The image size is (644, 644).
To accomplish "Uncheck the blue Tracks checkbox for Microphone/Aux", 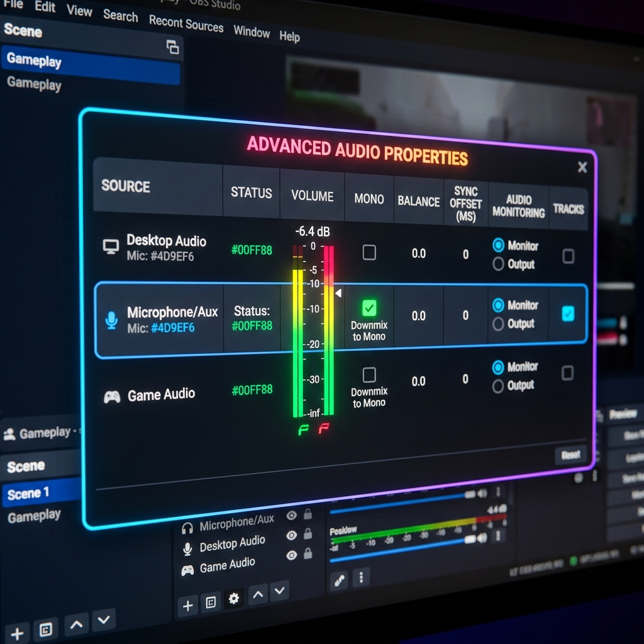I will [568, 314].
